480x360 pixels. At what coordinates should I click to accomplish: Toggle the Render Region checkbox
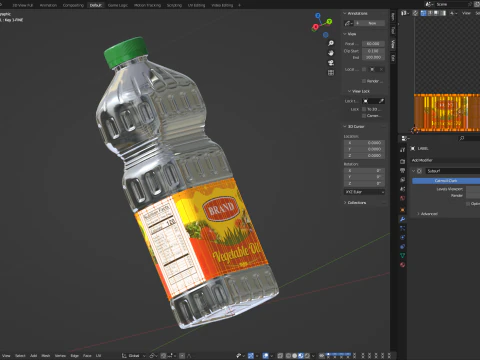coord(364,81)
